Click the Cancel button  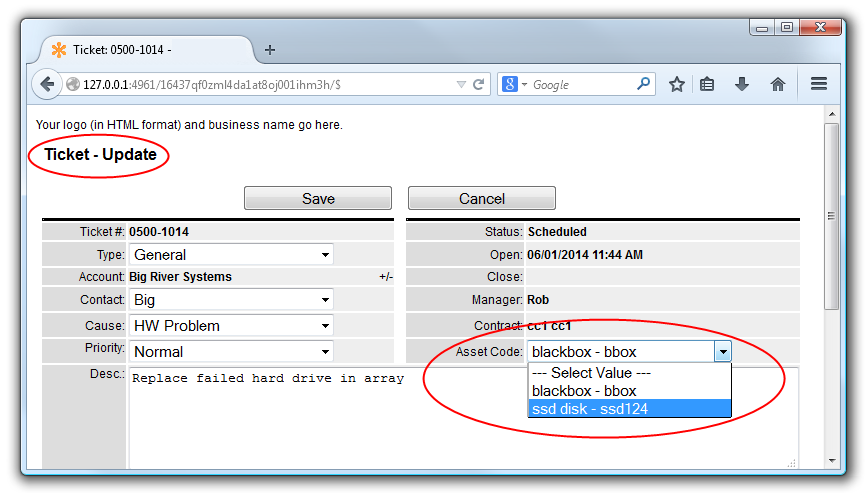click(x=481, y=198)
